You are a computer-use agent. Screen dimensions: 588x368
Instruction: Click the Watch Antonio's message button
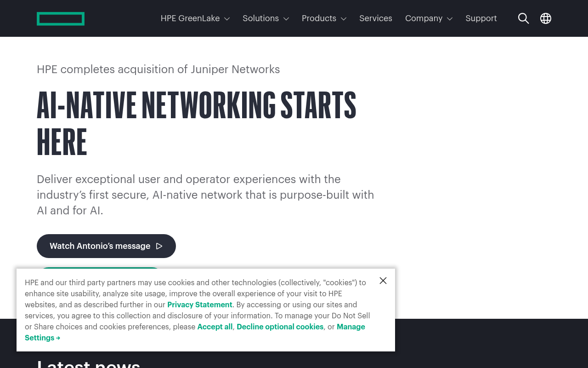pos(106,246)
